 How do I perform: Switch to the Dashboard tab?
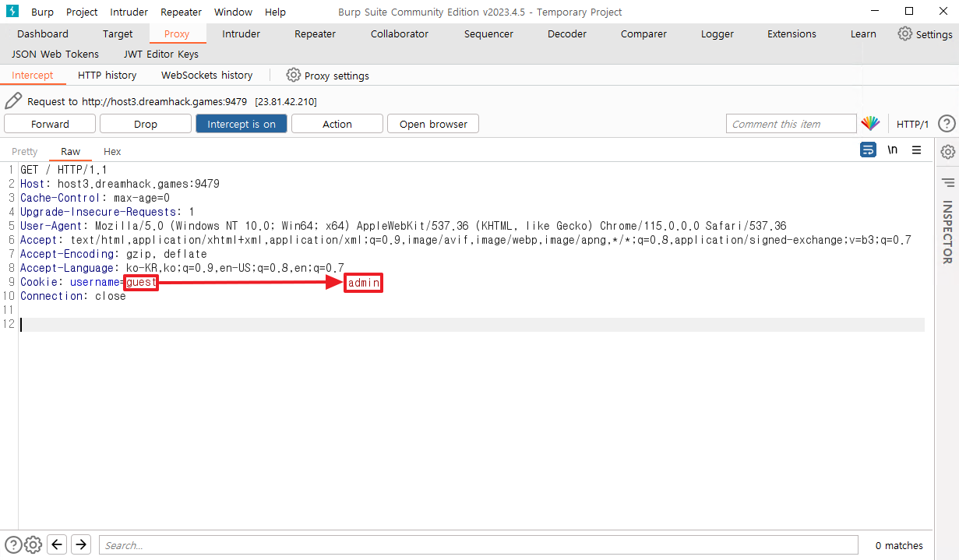(43, 34)
